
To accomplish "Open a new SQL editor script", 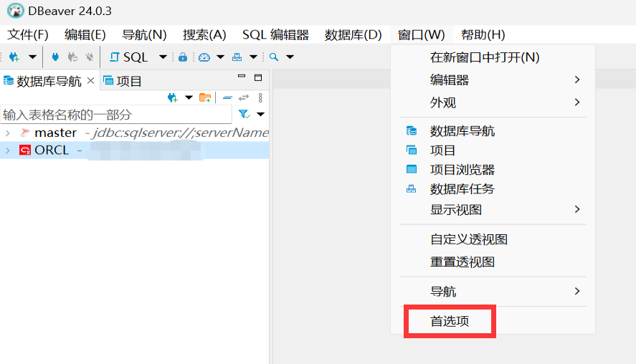I will pos(129,57).
